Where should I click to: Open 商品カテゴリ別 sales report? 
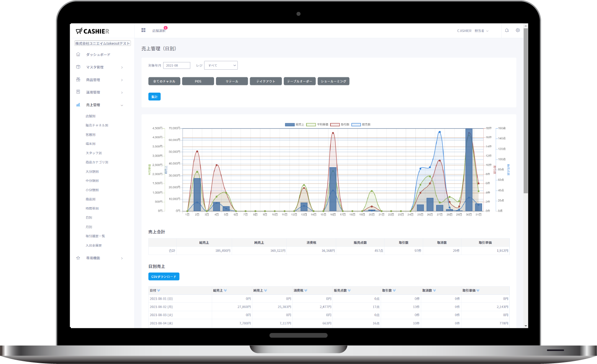[x=97, y=162]
